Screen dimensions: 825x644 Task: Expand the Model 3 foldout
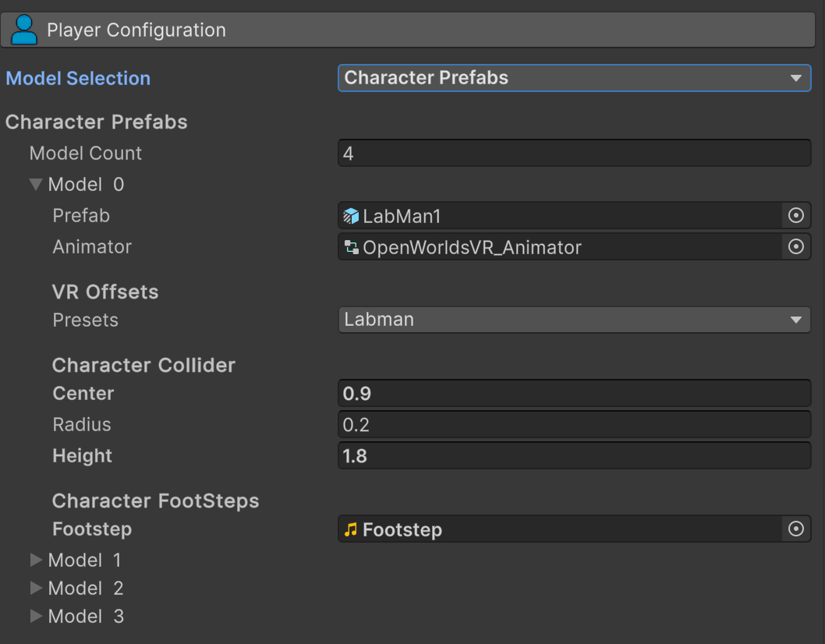[36, 616]
